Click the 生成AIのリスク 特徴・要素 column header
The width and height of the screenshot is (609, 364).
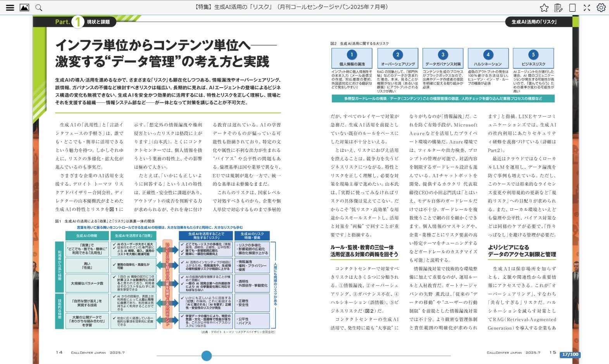(x=252, y=236)
